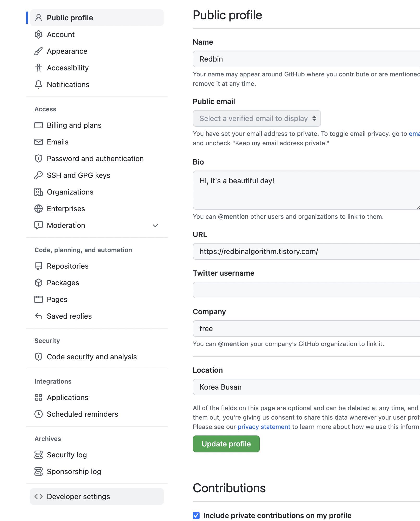This screenshot has height=521, width=420.
Task: Click the gear icon next to Account
Action: click(x=39, y=34)
